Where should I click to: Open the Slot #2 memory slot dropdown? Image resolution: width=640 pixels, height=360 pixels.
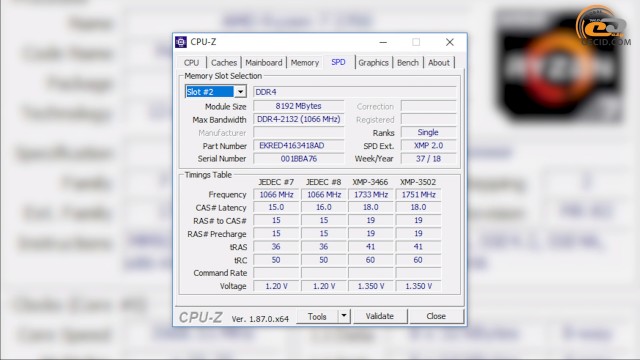tap(216, 92)
